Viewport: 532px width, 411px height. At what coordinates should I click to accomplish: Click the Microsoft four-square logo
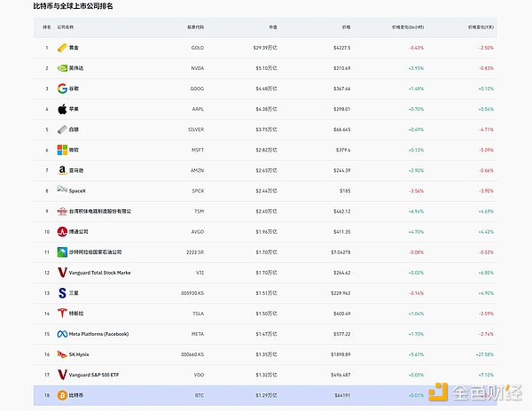62,150
